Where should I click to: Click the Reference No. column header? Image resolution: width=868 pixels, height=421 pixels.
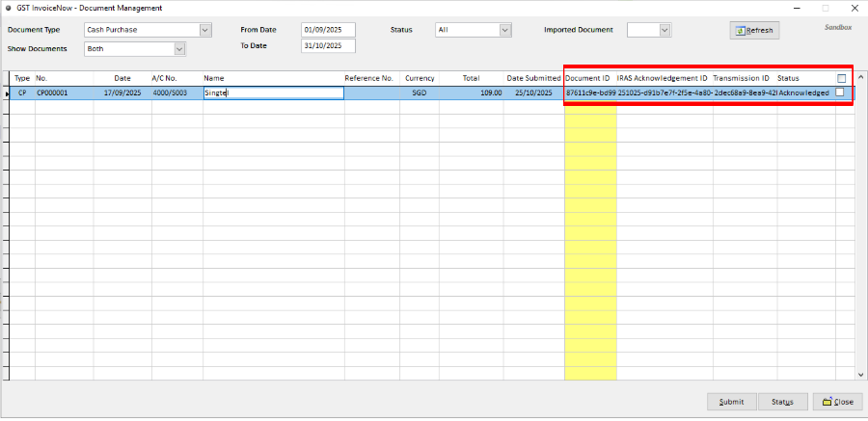point(372,79)
